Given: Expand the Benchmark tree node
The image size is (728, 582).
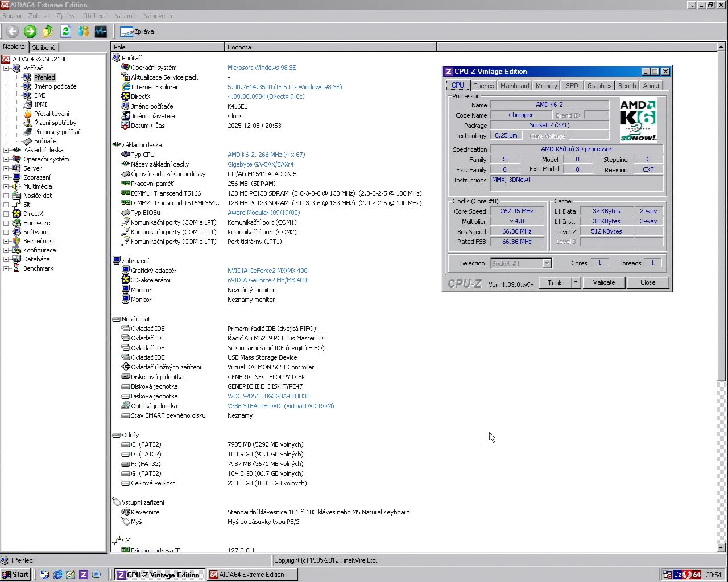Looking at the screenshot, I should click(x=6, y=268).
